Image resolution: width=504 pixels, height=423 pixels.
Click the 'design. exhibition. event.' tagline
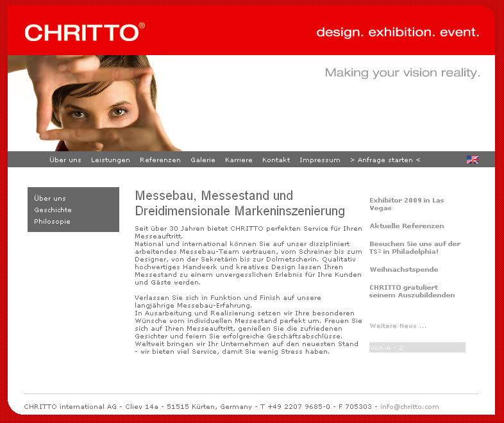398,33
